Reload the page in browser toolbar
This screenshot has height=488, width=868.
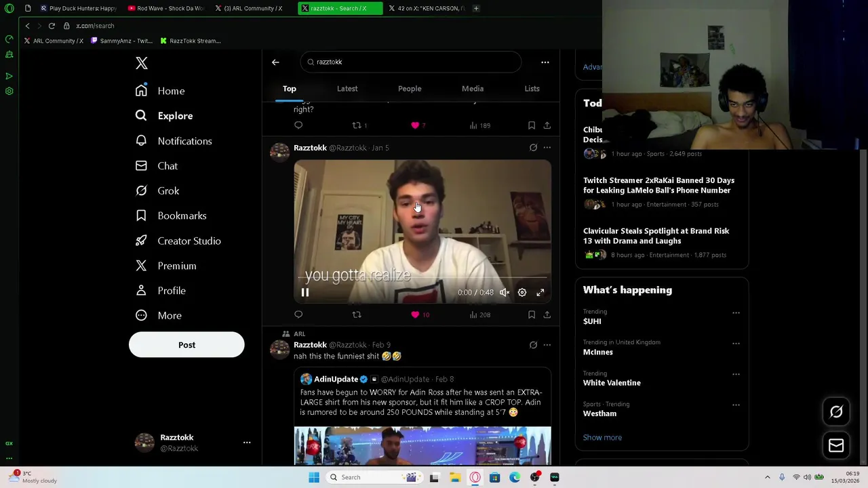coord(52,26)
